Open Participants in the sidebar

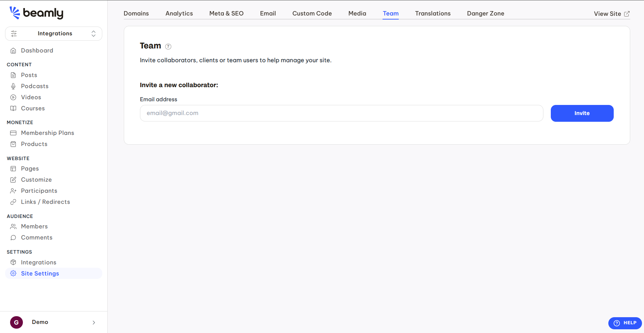(39, 191)
